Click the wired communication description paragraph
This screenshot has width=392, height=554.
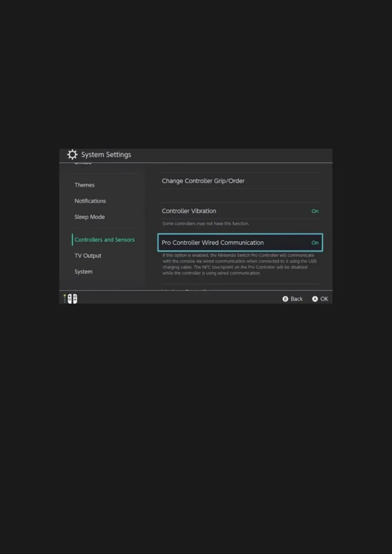239,264
